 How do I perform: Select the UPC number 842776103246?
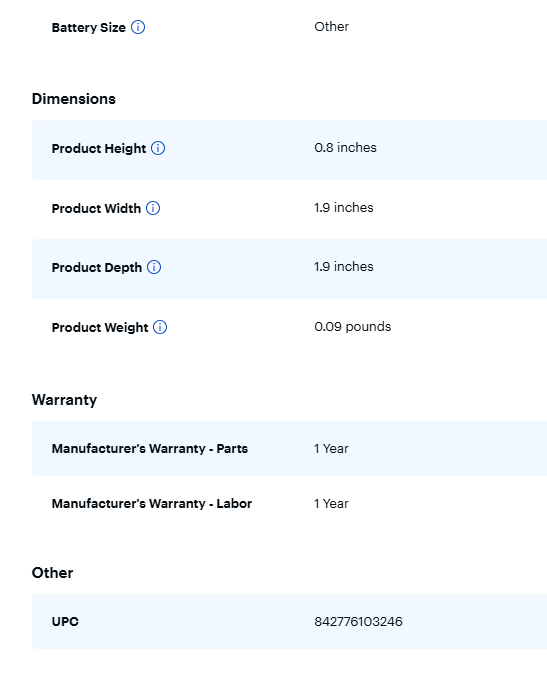coord(358,621)
